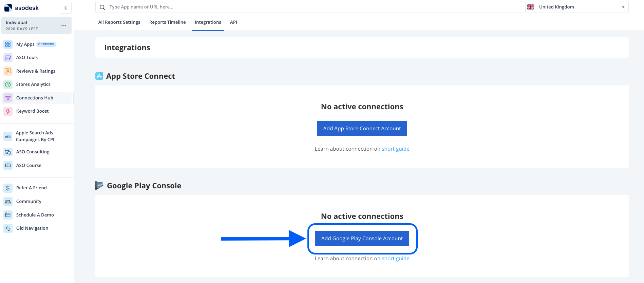Click the Old Navigation back-arrow icon
Image resolution: width=644 pixels, height=283 pixels.
pyautogui.click(x=8, y=228)
